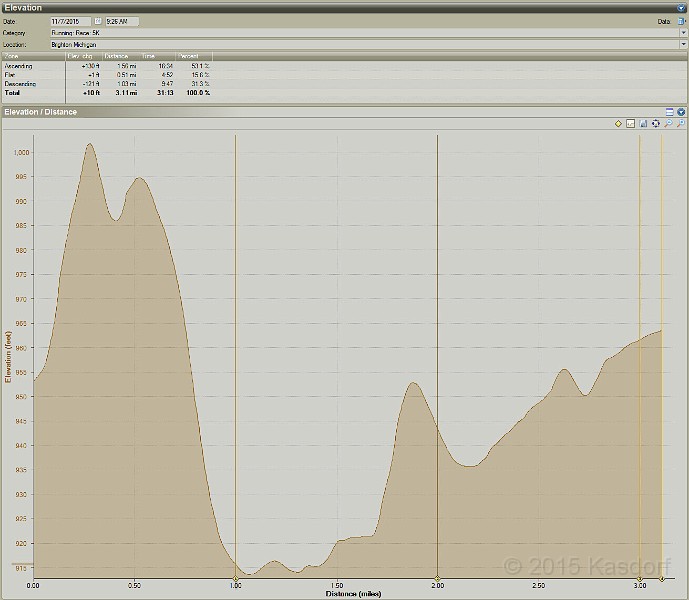This screenshot has height=600, width=689.
Task: Click the fit-to-window arrows icon in chart toolbar
Action: (x=655, y=124)
